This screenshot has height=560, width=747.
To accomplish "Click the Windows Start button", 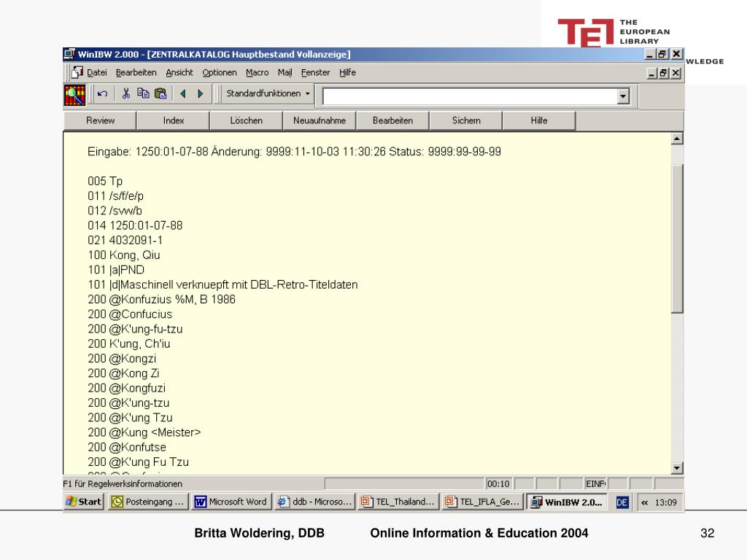I will pos(84,502).
